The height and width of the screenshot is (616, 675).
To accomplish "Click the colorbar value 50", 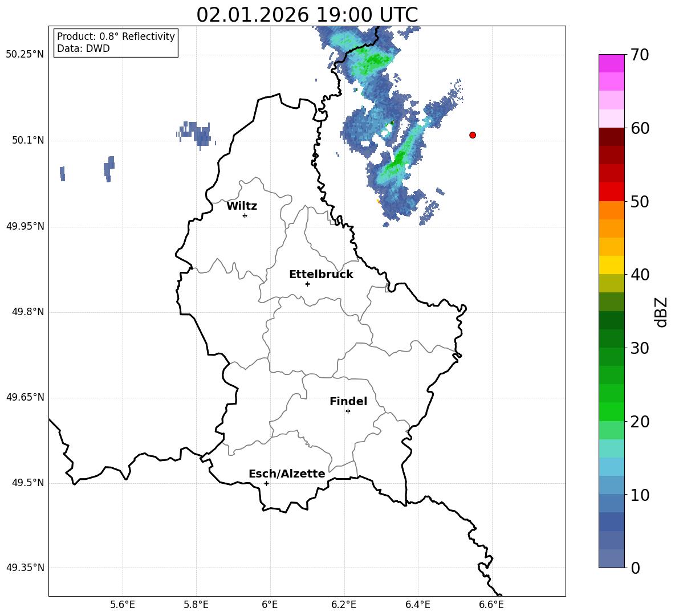I will pyautogui.click(x=640, y=202).
